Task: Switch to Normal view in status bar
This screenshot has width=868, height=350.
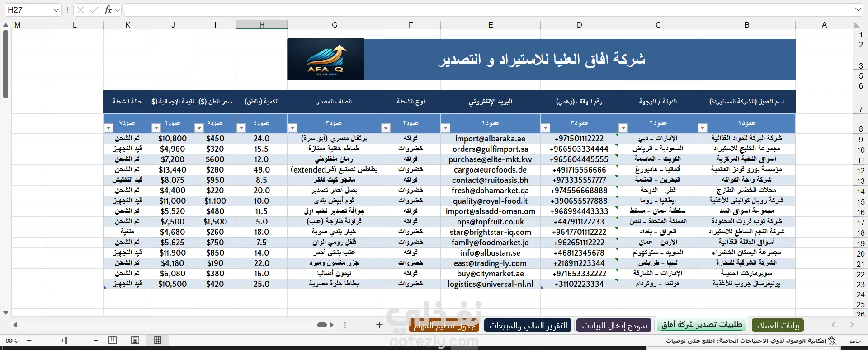Action: [x=157, y=341]
